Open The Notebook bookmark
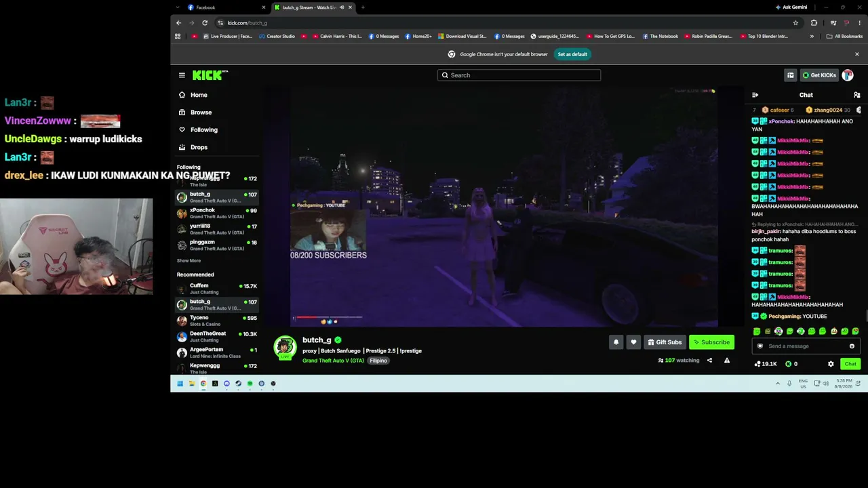This screenshot has width=868, height=488. tap(660, 37)
